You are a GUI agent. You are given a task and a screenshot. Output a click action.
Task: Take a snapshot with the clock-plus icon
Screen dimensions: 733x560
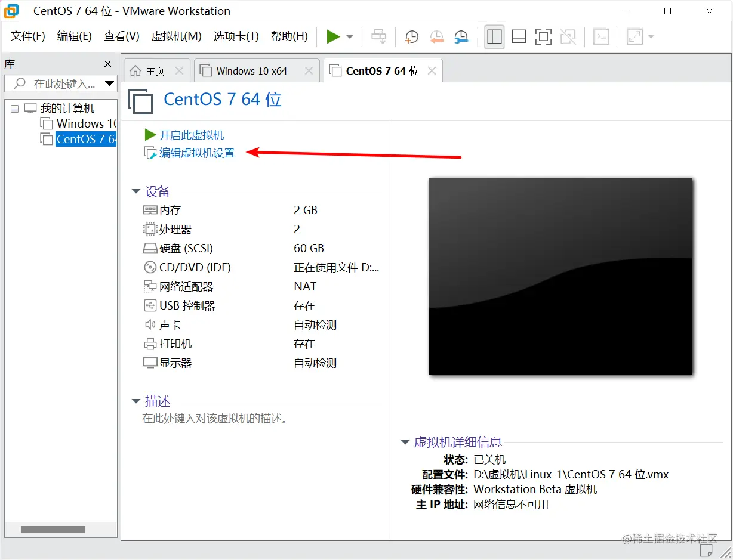click(411, 37)
